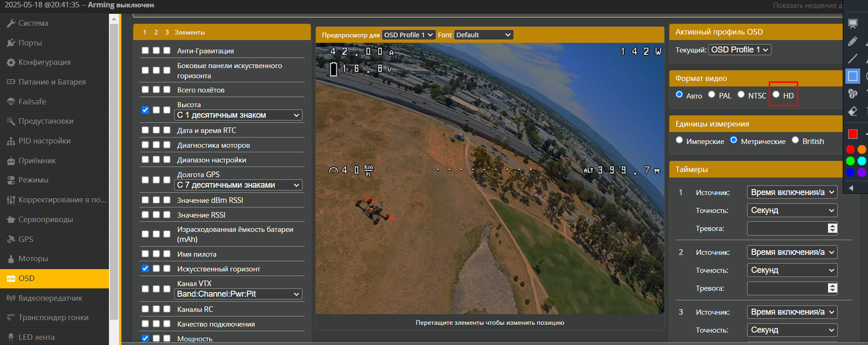868x345 pixels.
Task: Choose the line drawing tool
Action: click(852, 58)
